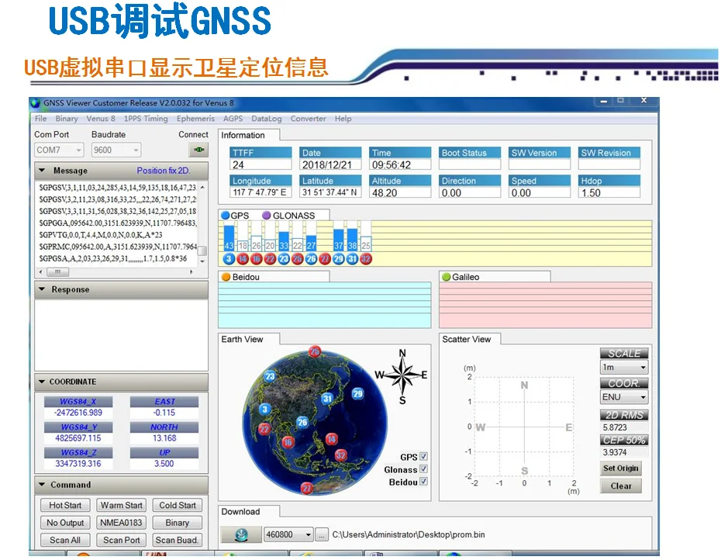This screenshot has height=560, width=728.
Task: Open the Baudrate 9600 dropdown
Action: [x=116, y=150]
